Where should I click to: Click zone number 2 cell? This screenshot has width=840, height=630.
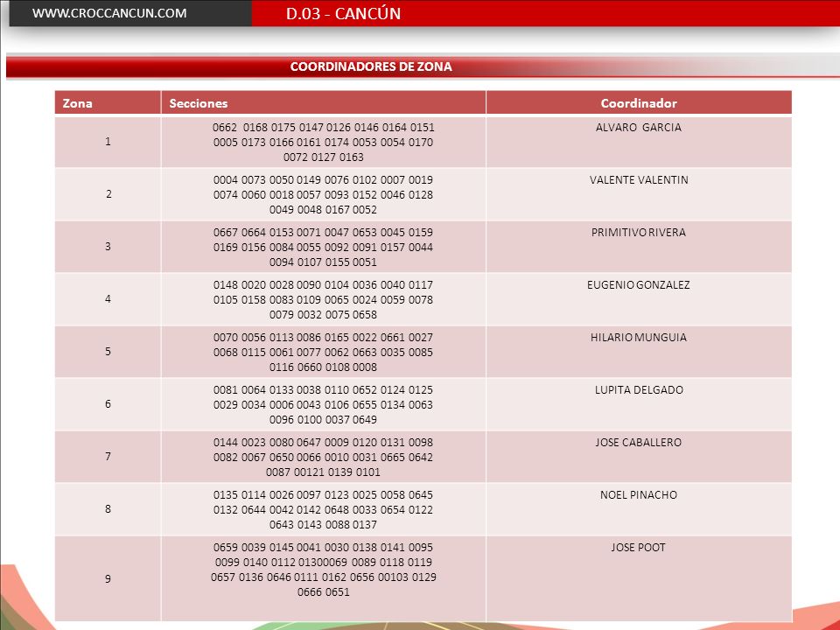click(108, 194)
